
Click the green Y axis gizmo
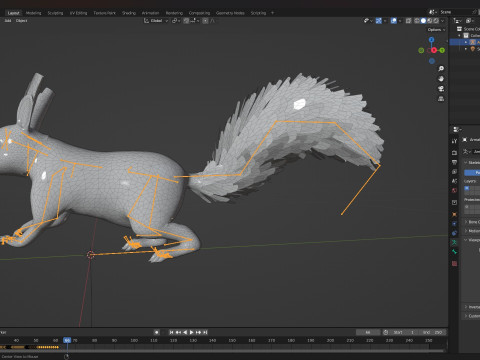tap(442, 50)
